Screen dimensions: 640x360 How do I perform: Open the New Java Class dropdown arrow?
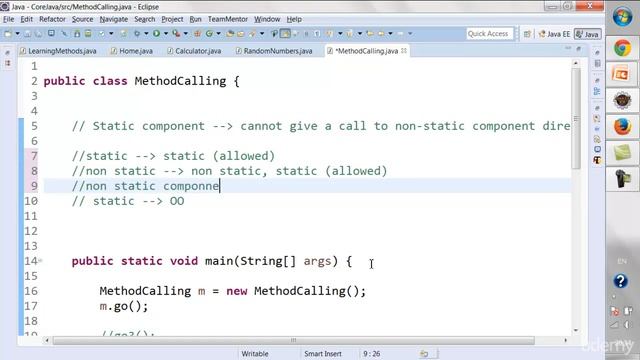pos(218,33)
